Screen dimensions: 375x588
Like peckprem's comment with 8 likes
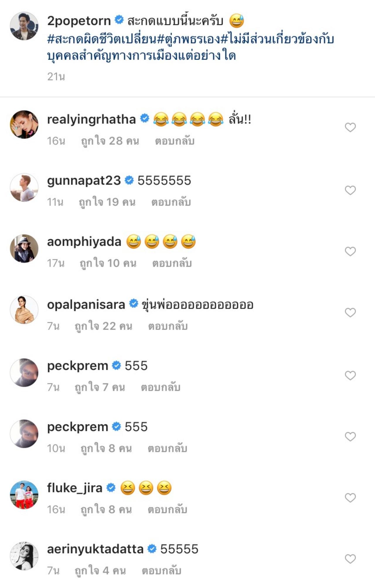350,437
